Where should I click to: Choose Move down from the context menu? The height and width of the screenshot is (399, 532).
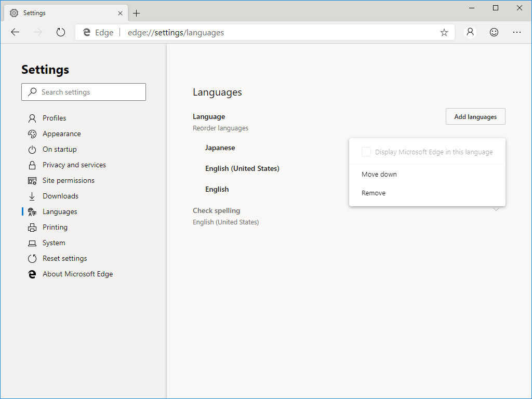coord(379,174)
